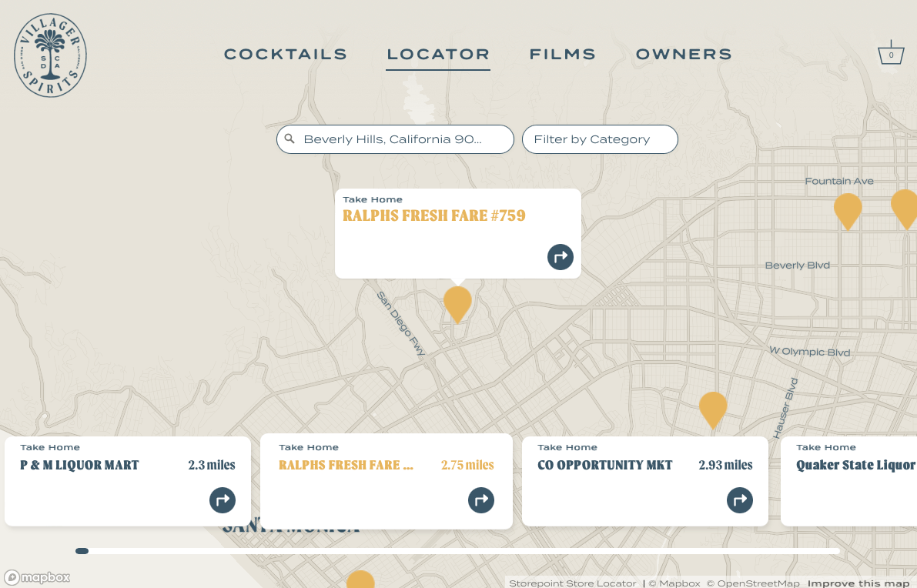The image size is (917, 588).
Task: Get directions to CO Opportunity Mkt
Action: click(x=740, y=500)
